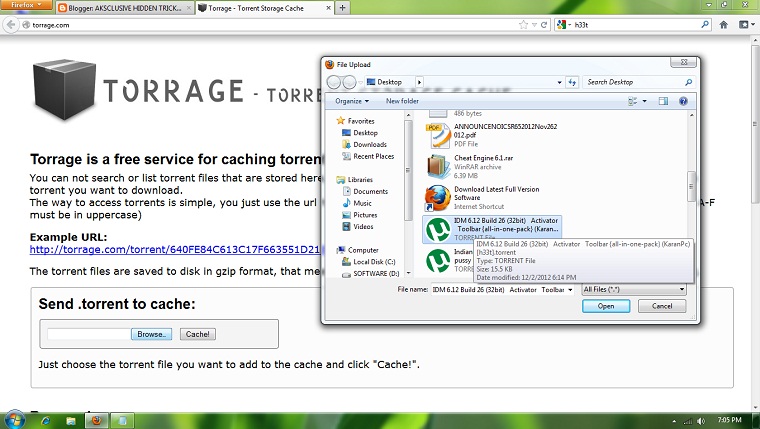
Task: Toggle the preview pane icon
Action: point(663,101)
